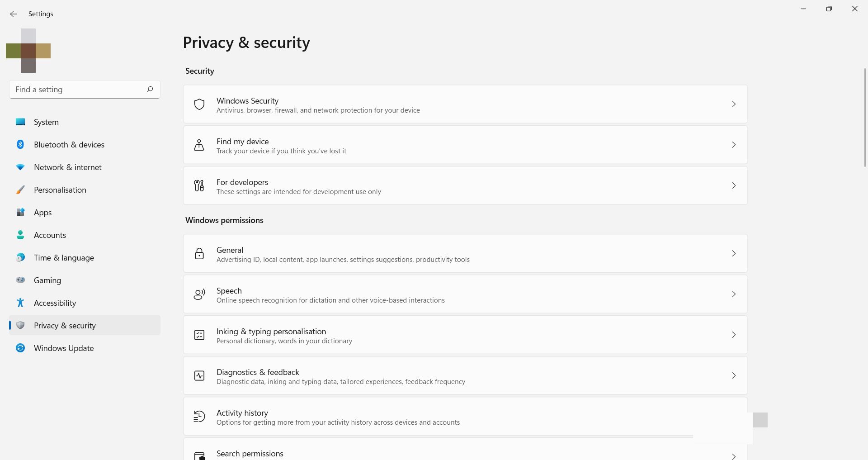The image size is (868, 460).
Task: Click the Diagnostics & feedback chevron arrow
Action: pyautogui.click(x=734, y=376)
